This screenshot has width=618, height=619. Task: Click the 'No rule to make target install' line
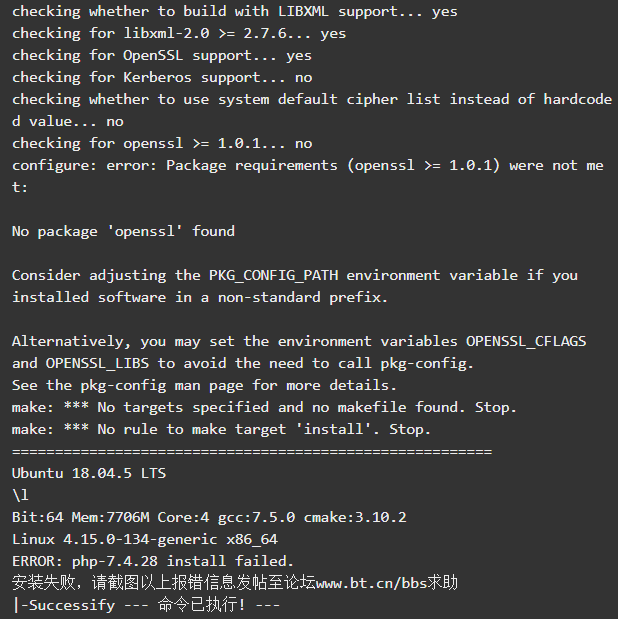pos(221,429)
